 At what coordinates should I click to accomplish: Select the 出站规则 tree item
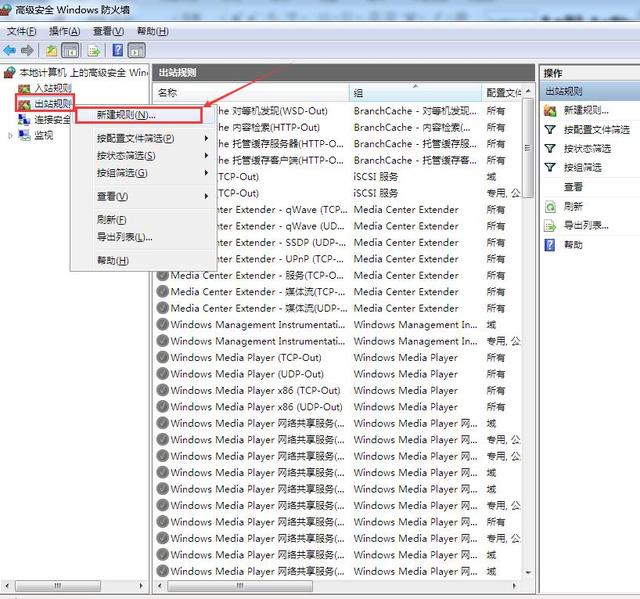53,104
